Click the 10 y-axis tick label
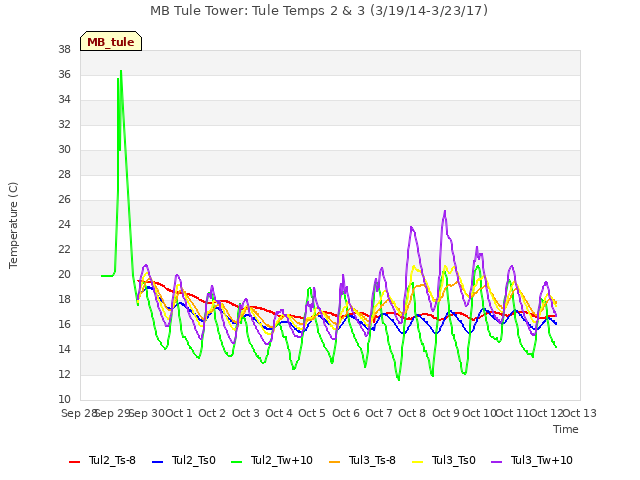Screen dimensions: 640x480 coord(64,399)
